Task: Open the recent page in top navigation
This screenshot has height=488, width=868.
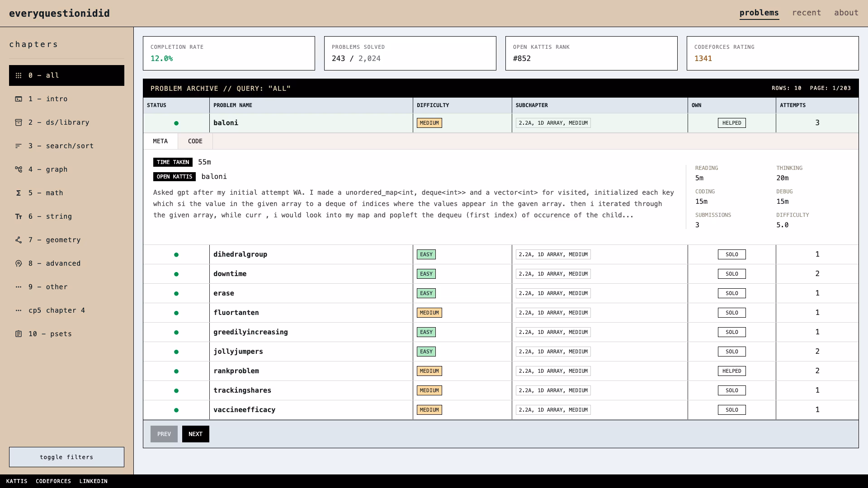Action: (x=806, y=13)
